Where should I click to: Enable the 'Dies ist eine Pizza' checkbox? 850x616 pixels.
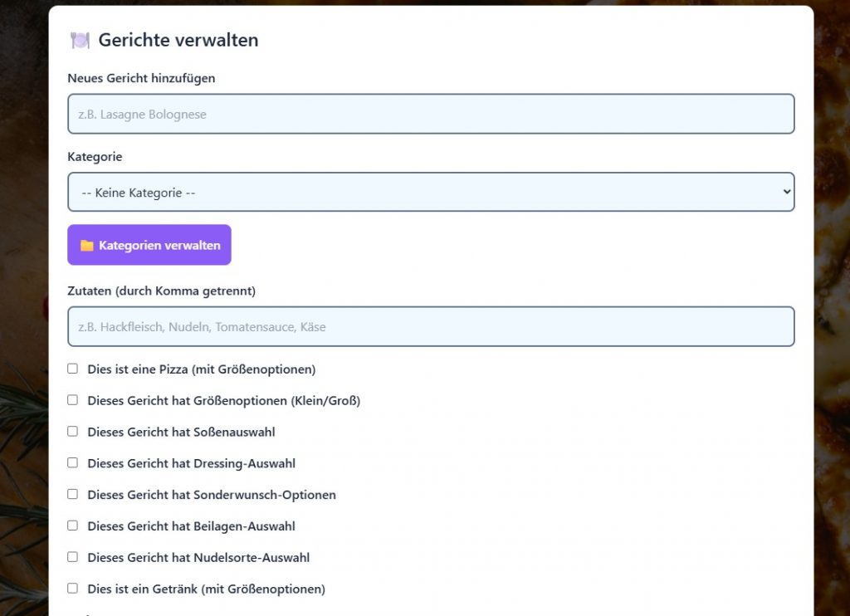pyautogui.click(x=73, y=369)
